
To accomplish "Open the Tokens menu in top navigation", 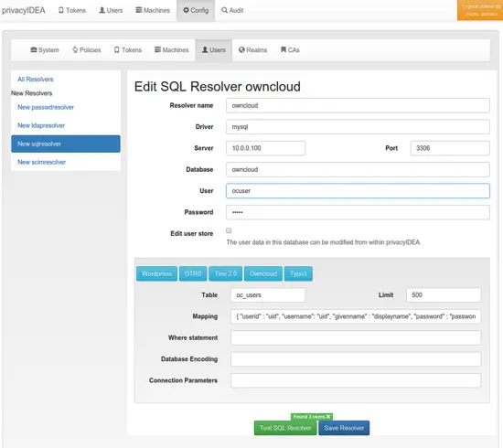I will pyautogui.click(x=72, y=10).
